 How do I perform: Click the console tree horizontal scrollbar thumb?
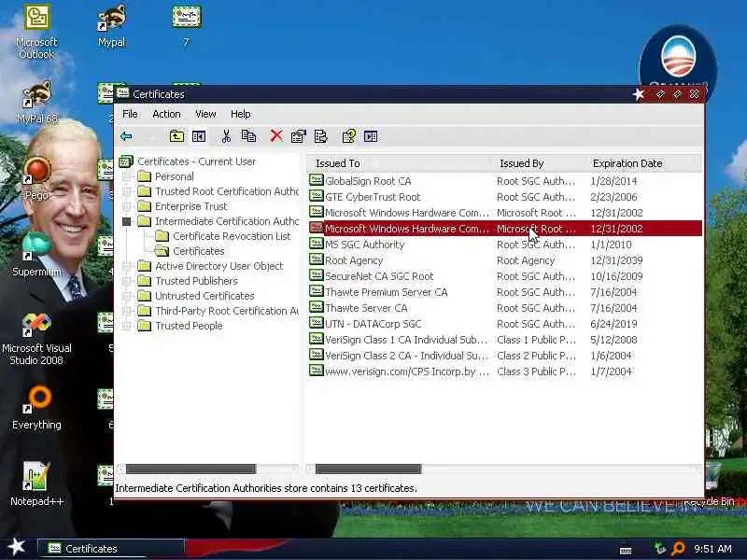coord(190,469)
